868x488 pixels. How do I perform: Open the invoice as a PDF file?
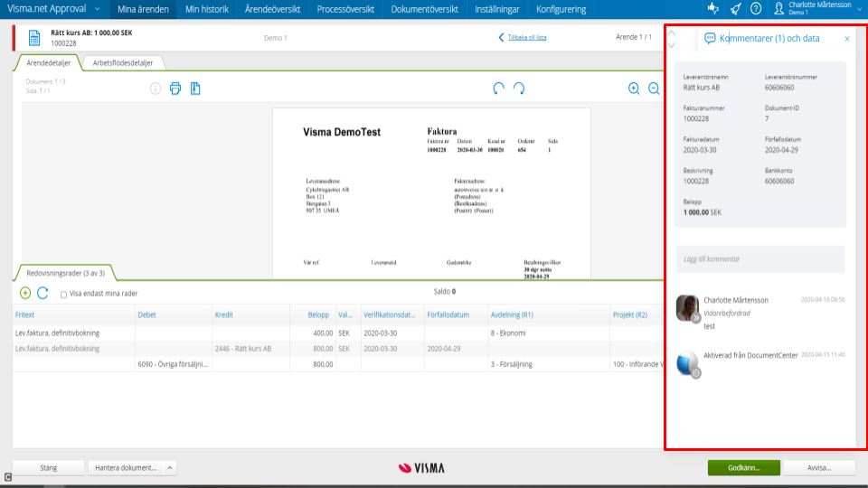tap(195, 89)
